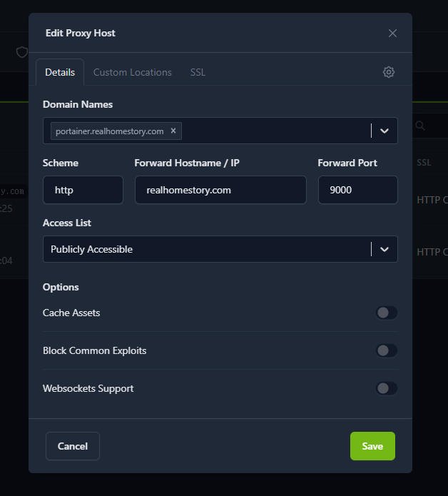This screenshot has height=496, width=448.
Task: Switch to the Custom Locations tab
Action: (132, 72)
